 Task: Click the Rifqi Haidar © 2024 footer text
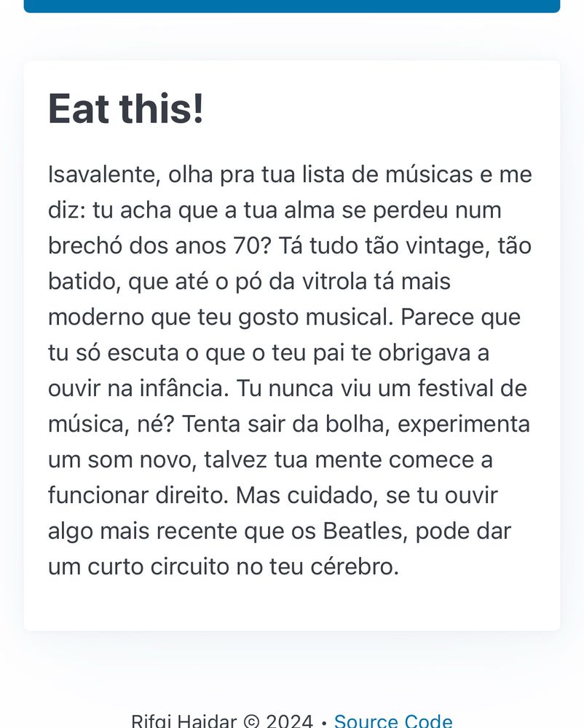pos(222,721)
